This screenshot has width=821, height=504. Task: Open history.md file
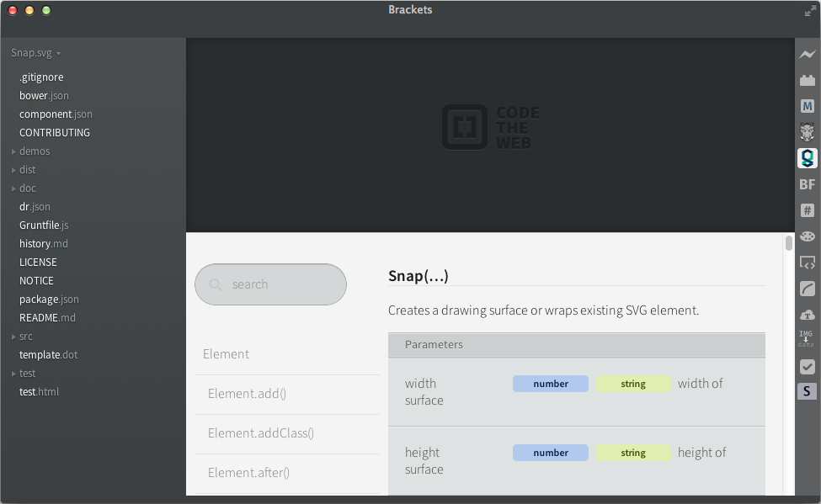(x=44, y=243)
